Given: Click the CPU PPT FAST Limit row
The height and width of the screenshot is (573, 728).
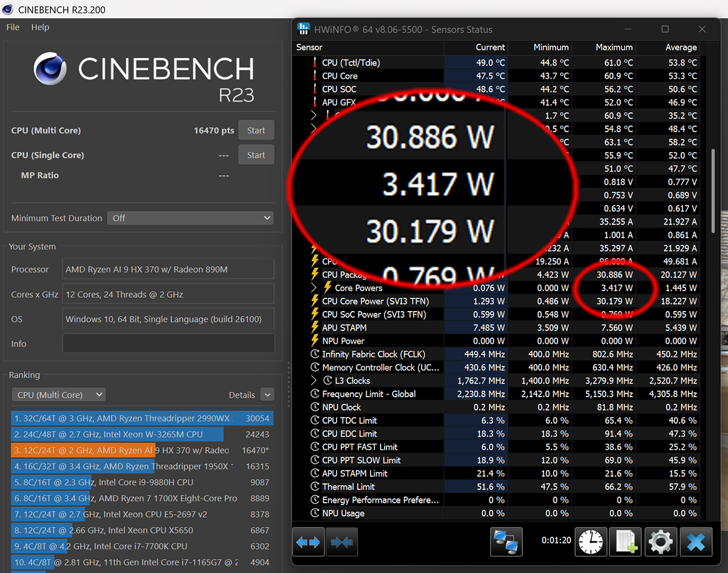Looking at the screenshot, I should (x=496, y=447).
